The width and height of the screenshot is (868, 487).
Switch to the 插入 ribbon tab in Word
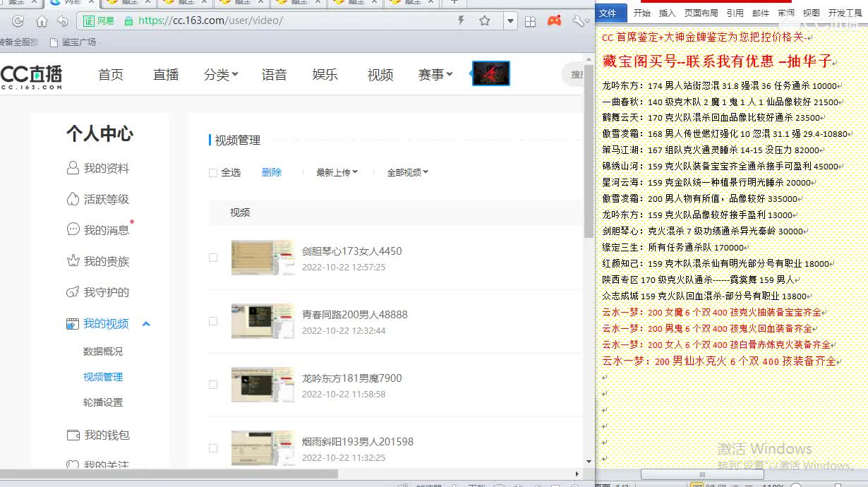(x=667, y=13)
